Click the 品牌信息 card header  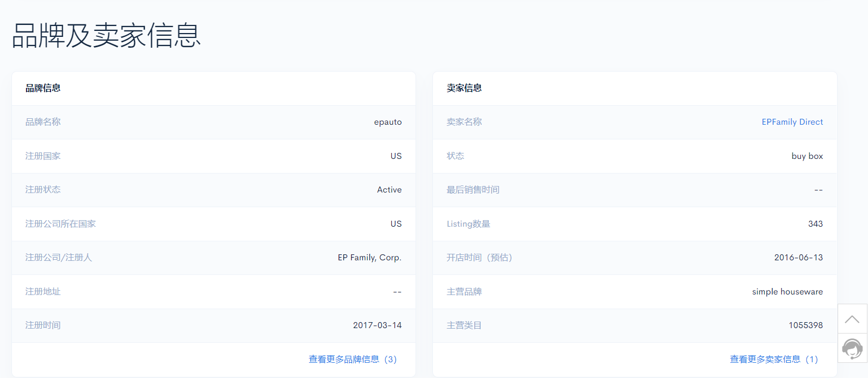pyautogui.click(x=43, y=88)
